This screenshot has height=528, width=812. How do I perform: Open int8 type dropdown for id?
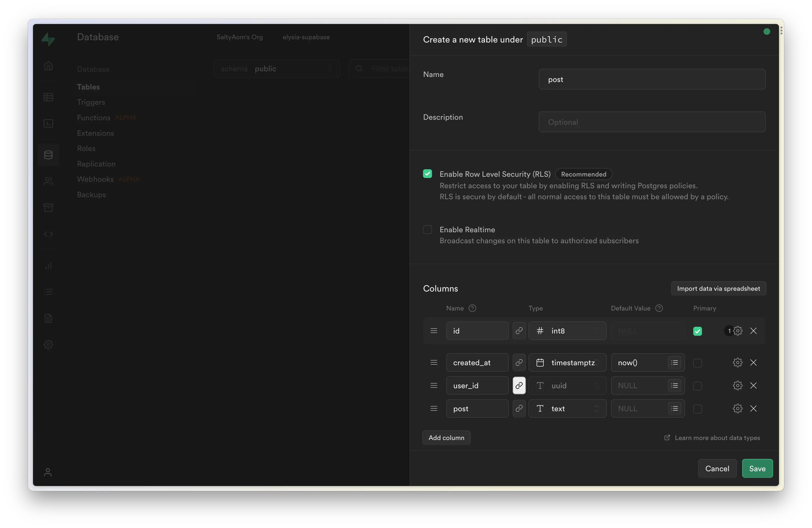[x=567, y=330]
